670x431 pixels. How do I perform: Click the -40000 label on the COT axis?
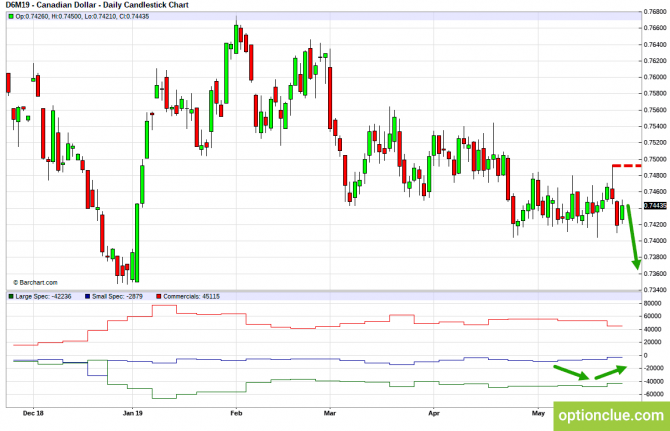coord(653,381)
